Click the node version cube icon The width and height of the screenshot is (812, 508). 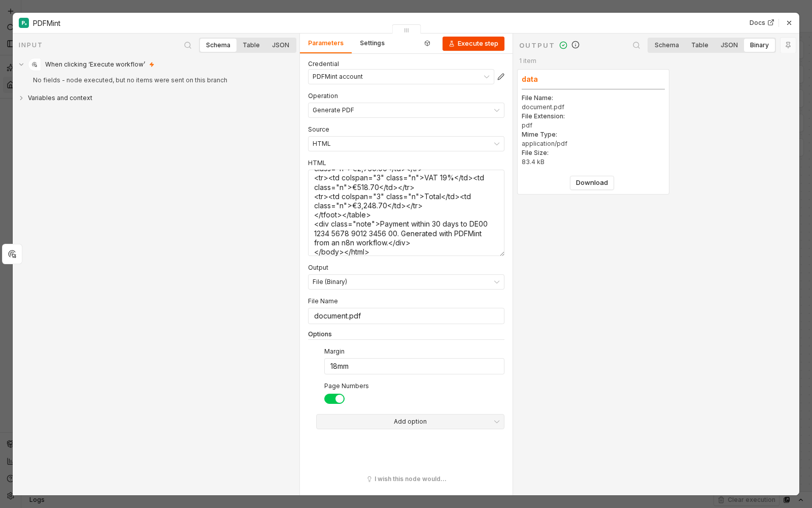pos(427,44)
